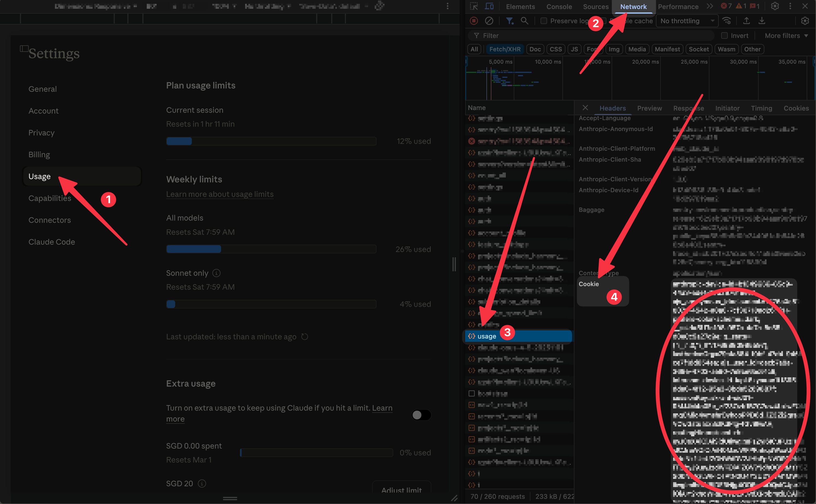Open the No throttling dropdown
This screenshot has height=504, width=816.
click(x=687, y=21)
